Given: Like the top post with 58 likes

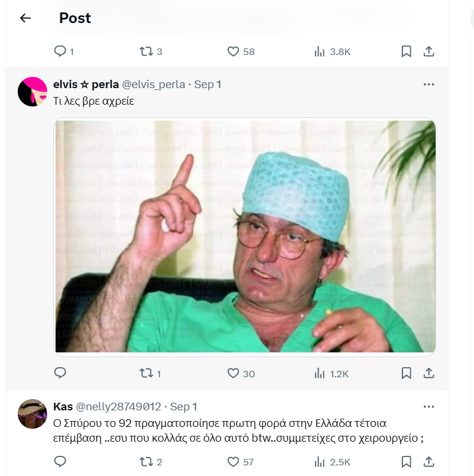Looking at the screenshot, I should pyautogui.click(x=233, y=51).
